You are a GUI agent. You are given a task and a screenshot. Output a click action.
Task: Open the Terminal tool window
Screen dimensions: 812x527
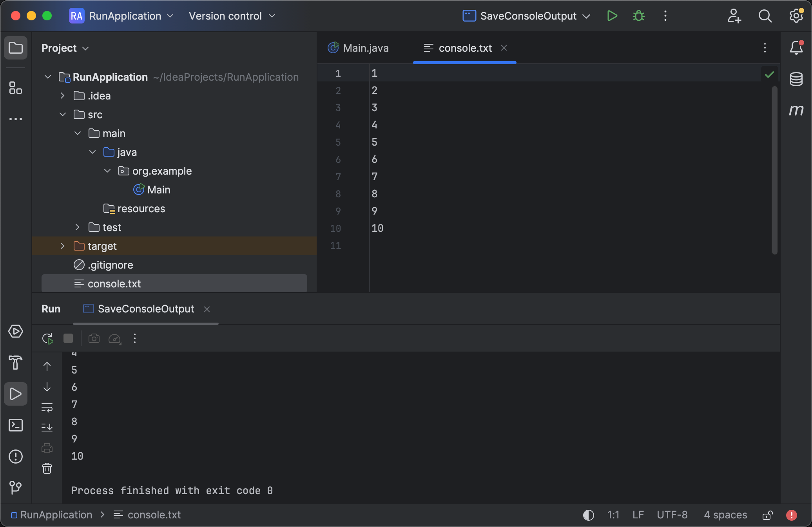coord(16,425)
